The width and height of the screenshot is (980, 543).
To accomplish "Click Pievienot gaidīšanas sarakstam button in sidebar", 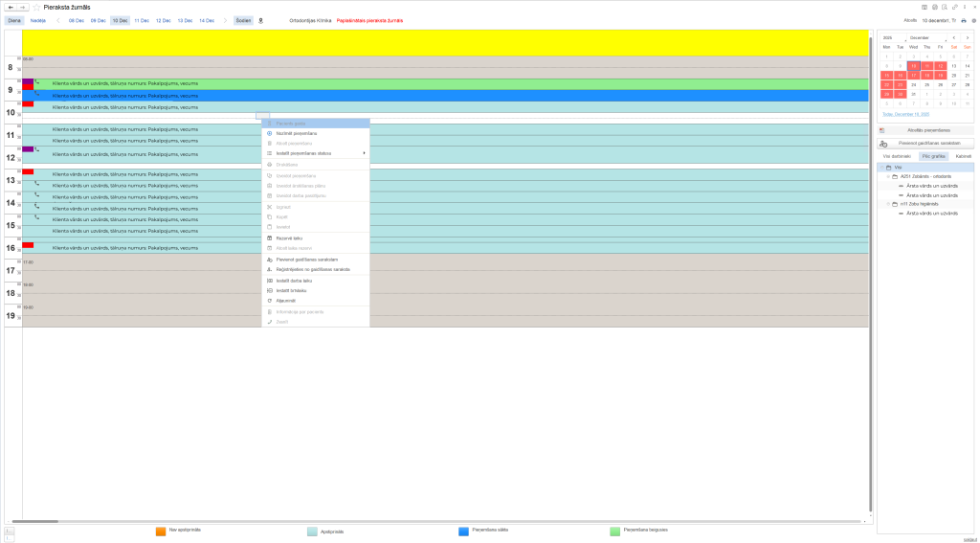I will pos(929,143).
